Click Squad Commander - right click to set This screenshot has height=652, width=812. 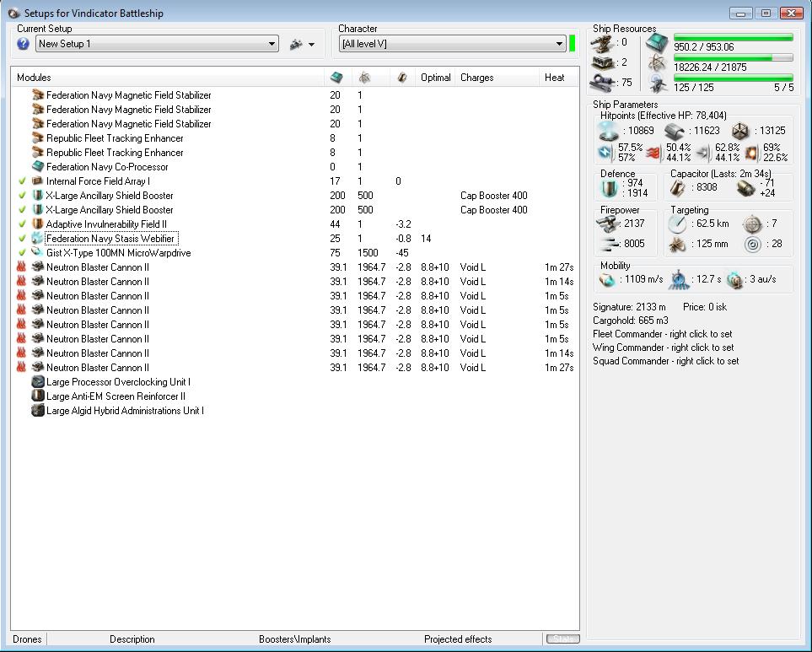pyautogui.click(x=665, y=361)
